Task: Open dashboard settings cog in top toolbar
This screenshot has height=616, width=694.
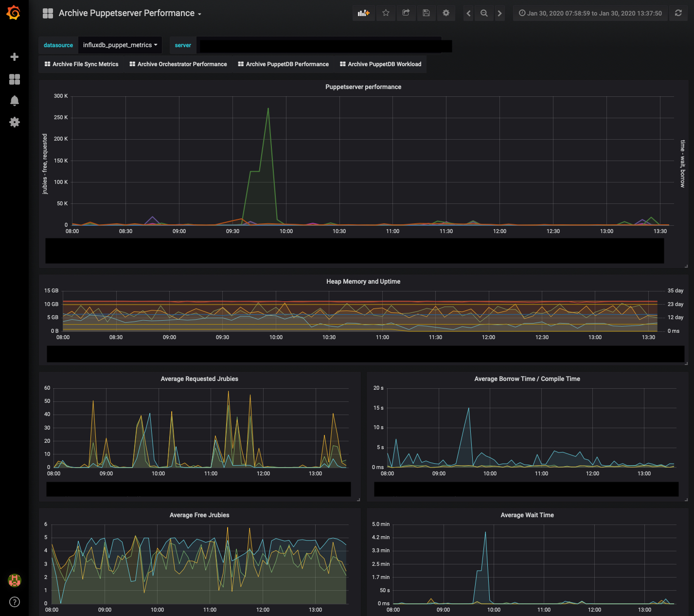Action: tap(446, 13)
